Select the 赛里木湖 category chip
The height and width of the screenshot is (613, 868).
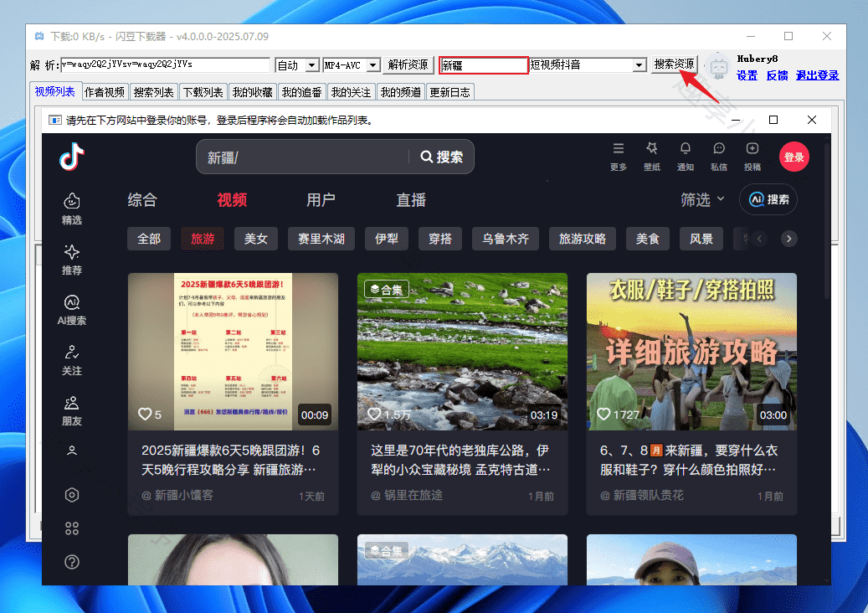pos(321,239)
